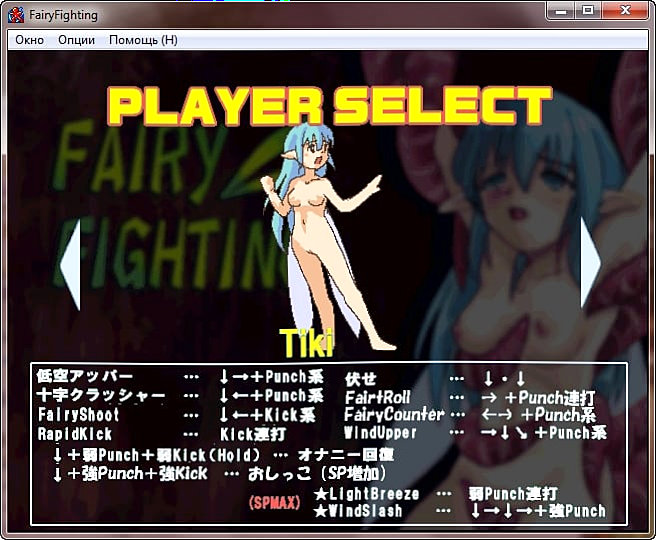
Task: Select the next character with right arrow
Action: pyautogui.click(x=590, y=263)
